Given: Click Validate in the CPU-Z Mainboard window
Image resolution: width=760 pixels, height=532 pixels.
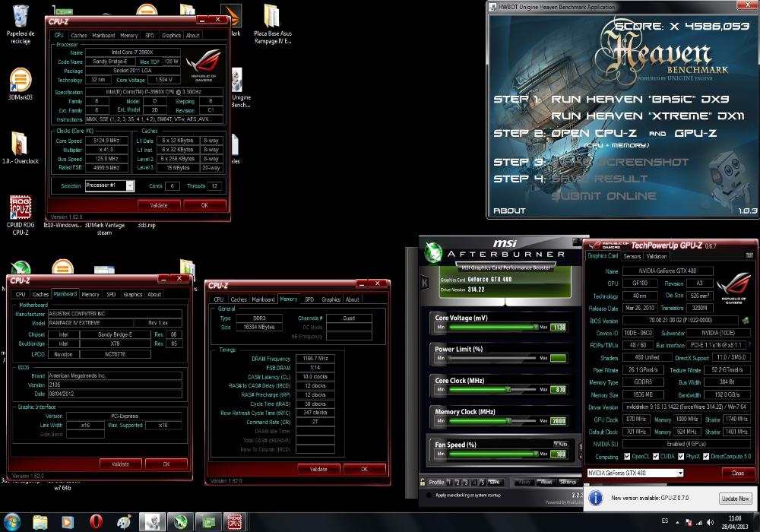Looking at the screenshot, I should coord(121,464).
